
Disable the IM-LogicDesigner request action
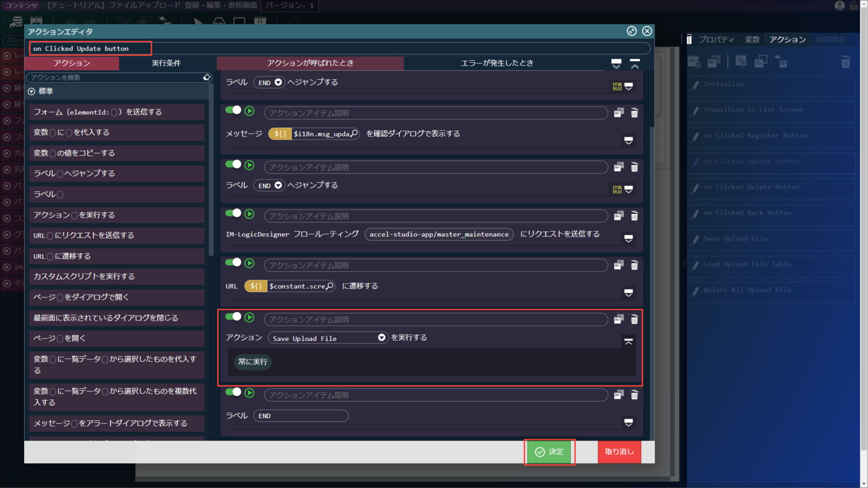pyautogui.click(x=233, y=213)
